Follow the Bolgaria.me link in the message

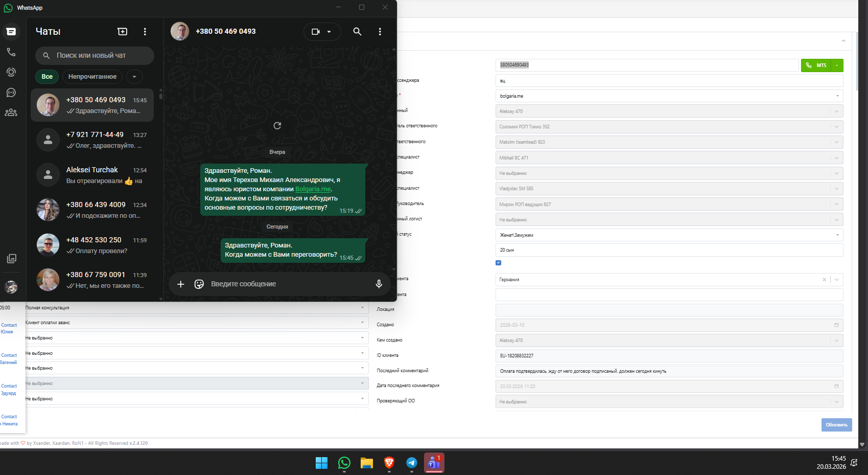(x=313, y=189)
